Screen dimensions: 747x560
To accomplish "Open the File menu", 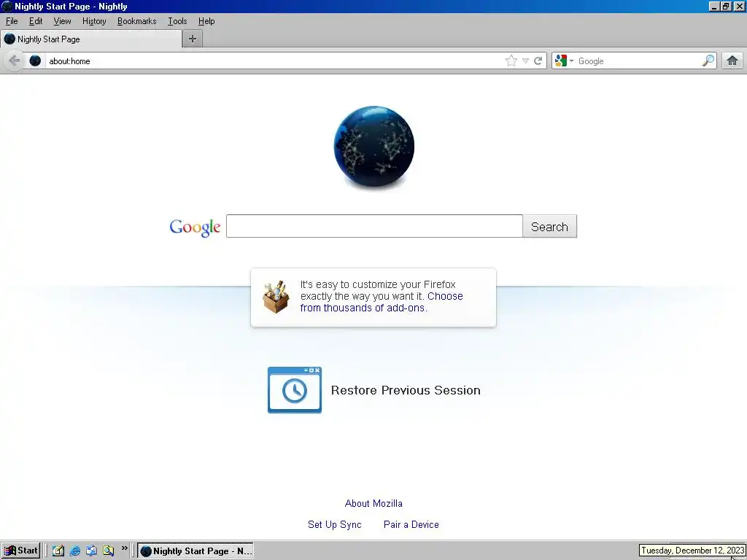I will 12,21.
